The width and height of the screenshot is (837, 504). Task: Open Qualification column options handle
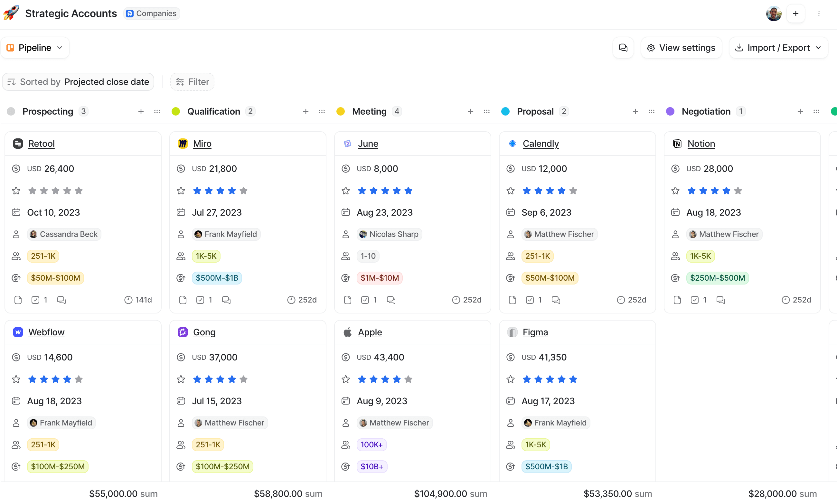322,111
